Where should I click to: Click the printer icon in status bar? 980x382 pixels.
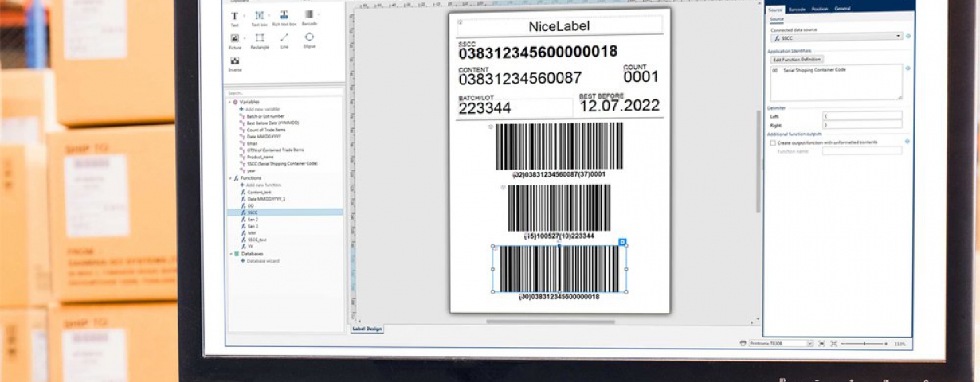tap(743, 343)
